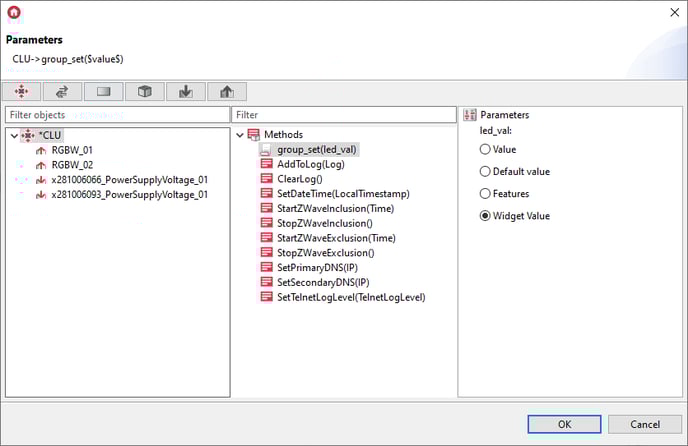
Task: Choose the Default value radio button
Action: click(485, 171)
